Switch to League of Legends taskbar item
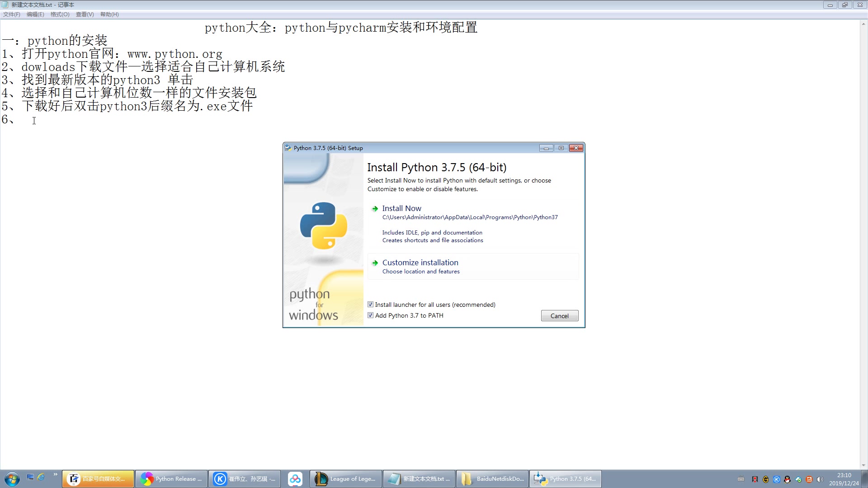 click(x=346, y=479)
